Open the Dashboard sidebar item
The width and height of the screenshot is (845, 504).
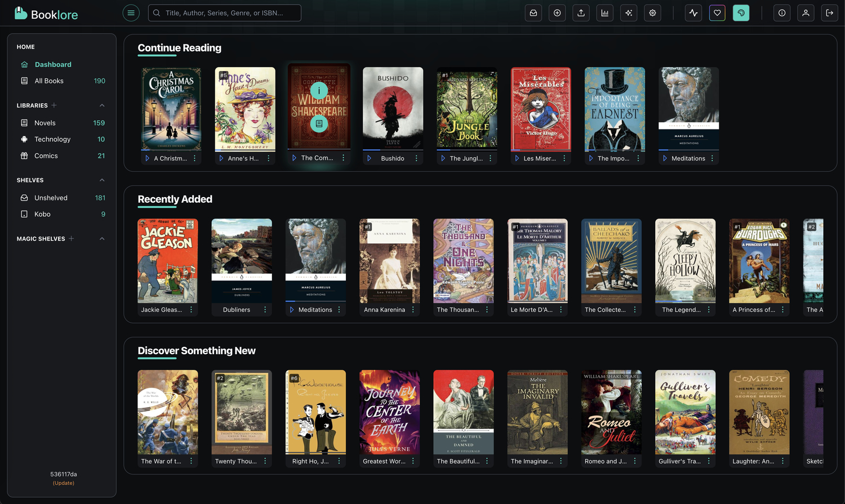(x=53, y=64)
